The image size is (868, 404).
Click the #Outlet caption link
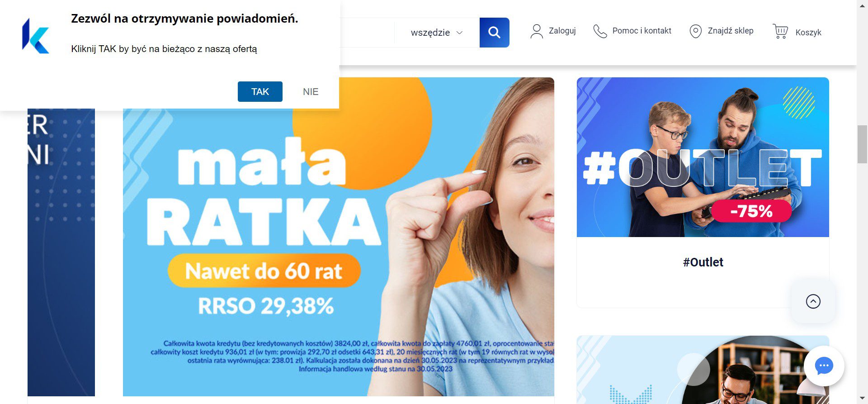pos(703,262)
